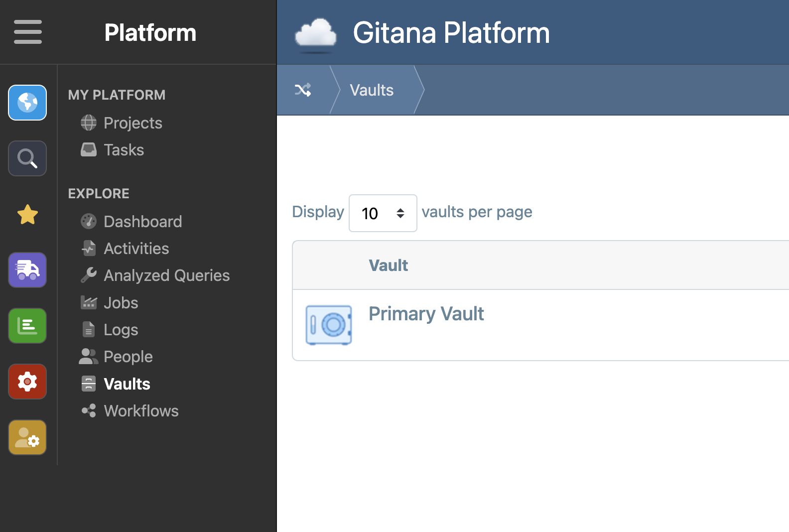Open the green chart reports icon
Image resolution: width=789 pixels, height=532 pixels.
27,326
